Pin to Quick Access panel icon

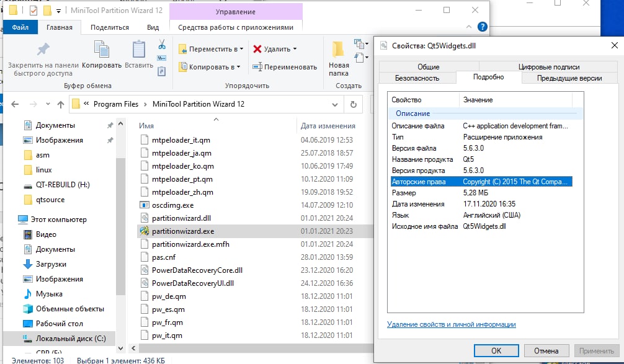43,50
